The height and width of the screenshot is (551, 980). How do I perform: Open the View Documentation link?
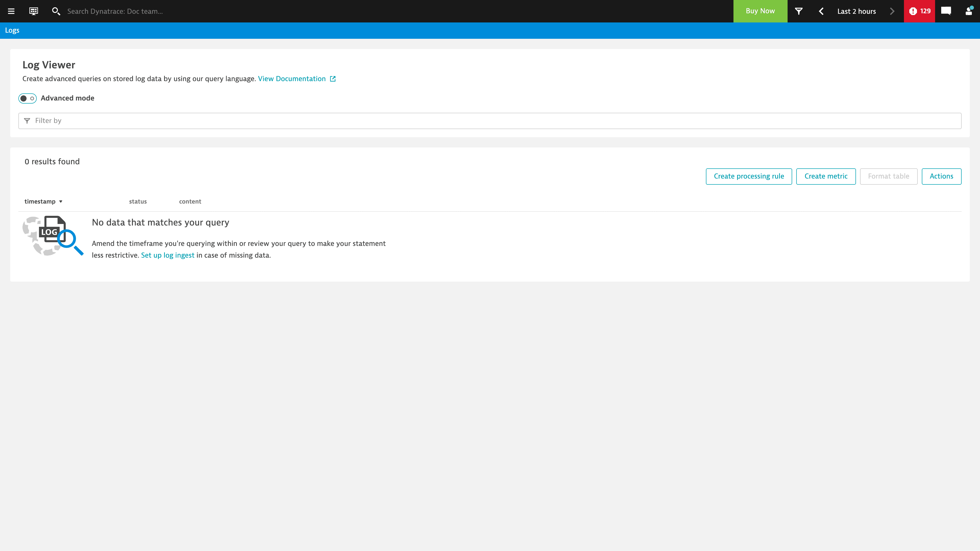292,79
